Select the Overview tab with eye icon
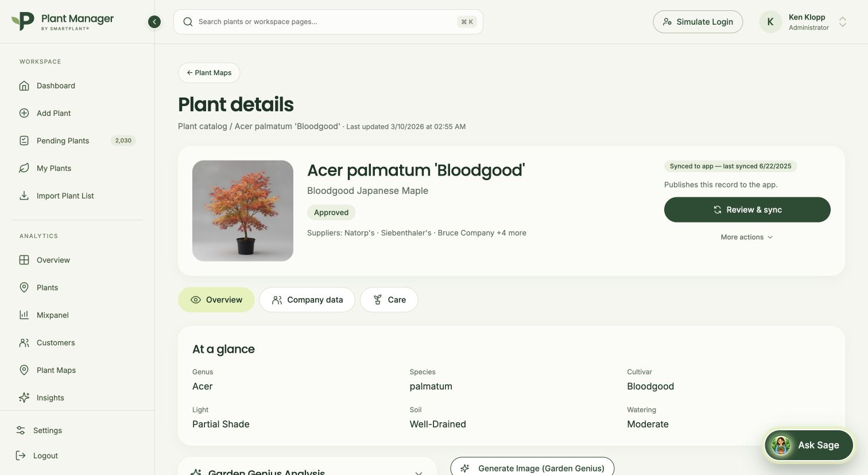The image size is (868, 475). pos(216,300)
